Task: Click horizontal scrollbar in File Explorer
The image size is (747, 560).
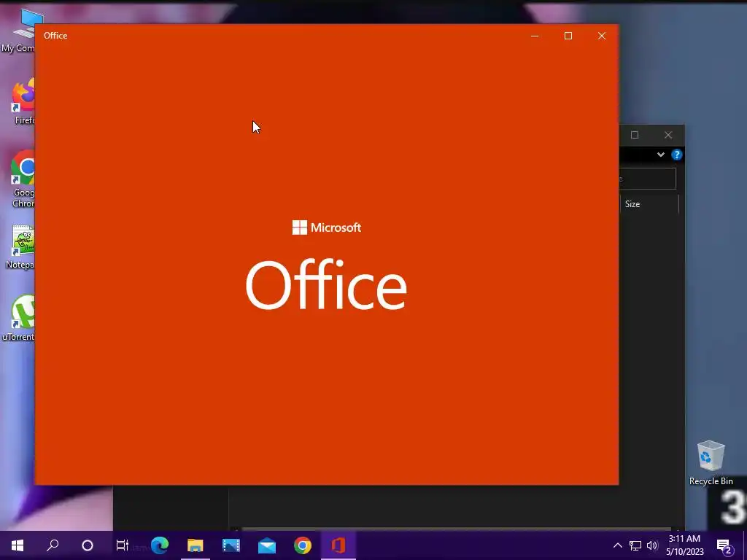Action: pos(457,529)
